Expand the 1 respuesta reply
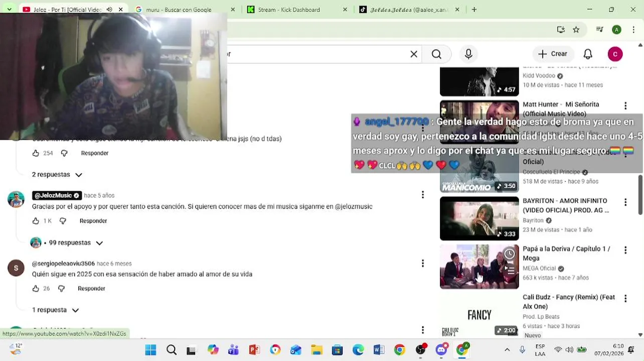The height and width of the screenshot is (361, 644). [x=56, y=310]
